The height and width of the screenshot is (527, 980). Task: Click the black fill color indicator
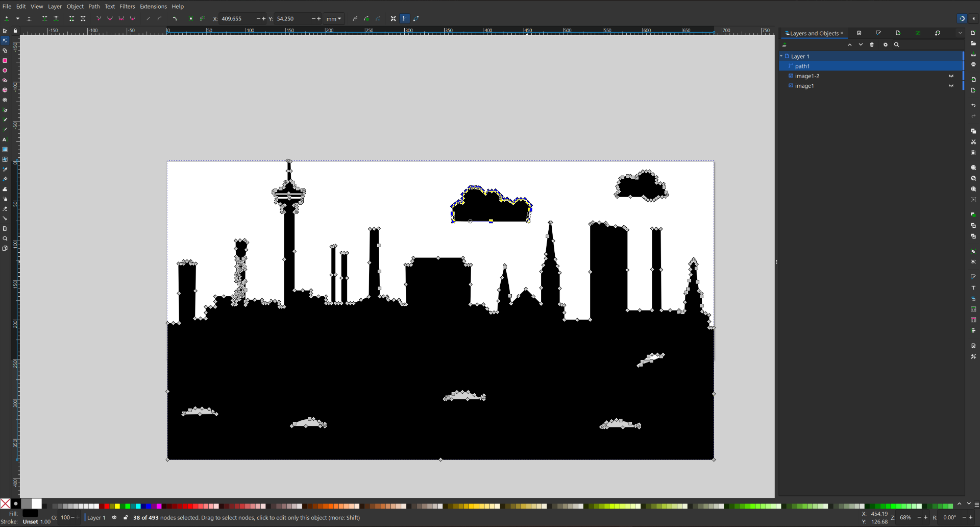coord(30,514)
